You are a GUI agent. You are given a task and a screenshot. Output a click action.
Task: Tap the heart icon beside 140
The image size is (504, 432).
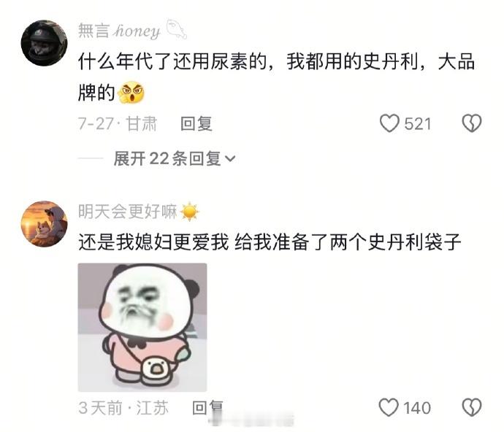click(x=389, y=408)
